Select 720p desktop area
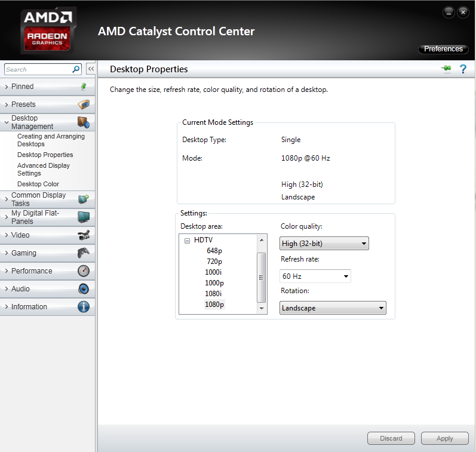This screenshot has height=452, width=476. pyautogui.click(x=214, y=262)
